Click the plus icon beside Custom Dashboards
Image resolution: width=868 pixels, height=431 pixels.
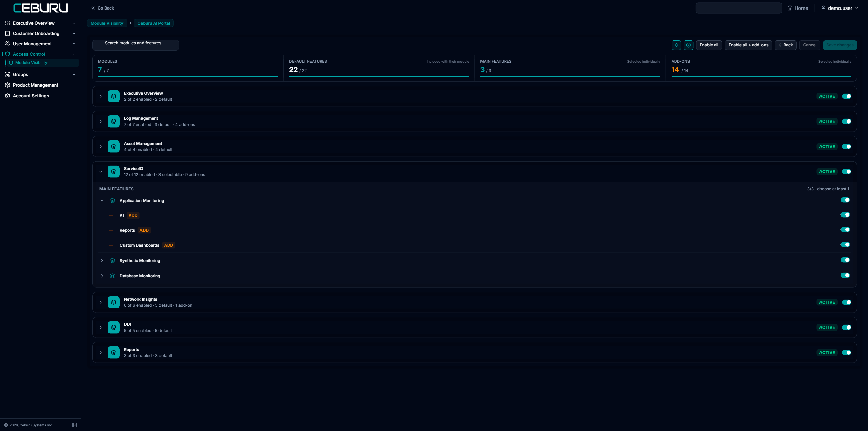tap(111, 245)
